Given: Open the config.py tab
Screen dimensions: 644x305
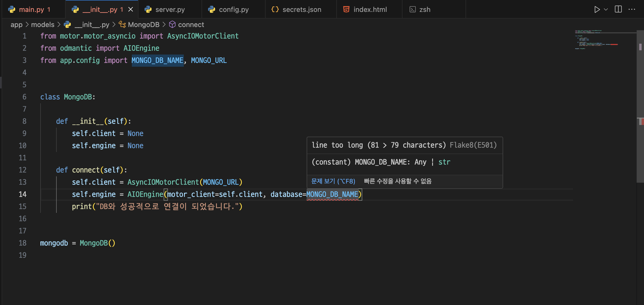Looking at the screenshot, I should [233, 10].
